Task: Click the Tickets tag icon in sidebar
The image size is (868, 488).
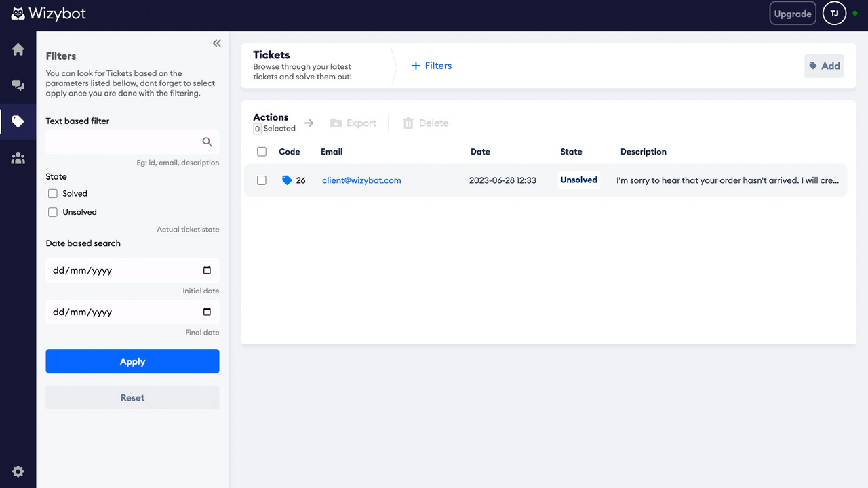Action: click(18, 121)
